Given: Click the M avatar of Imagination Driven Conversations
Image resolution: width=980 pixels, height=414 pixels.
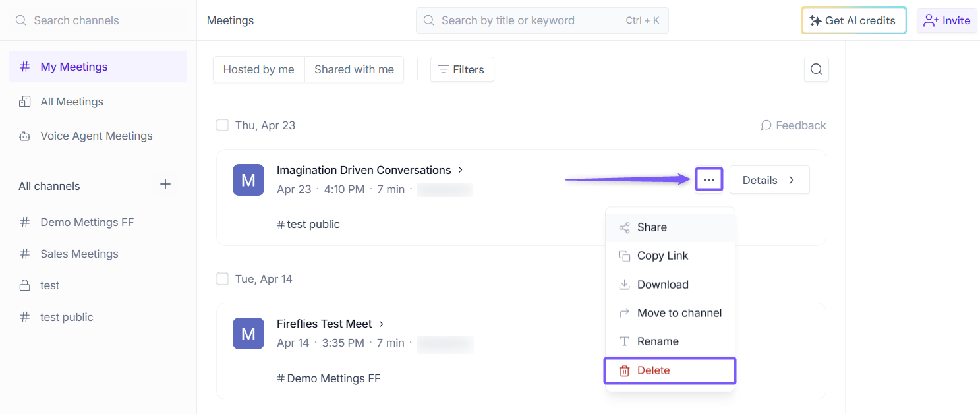Looking at the screenshot, I should coord(248,180).
